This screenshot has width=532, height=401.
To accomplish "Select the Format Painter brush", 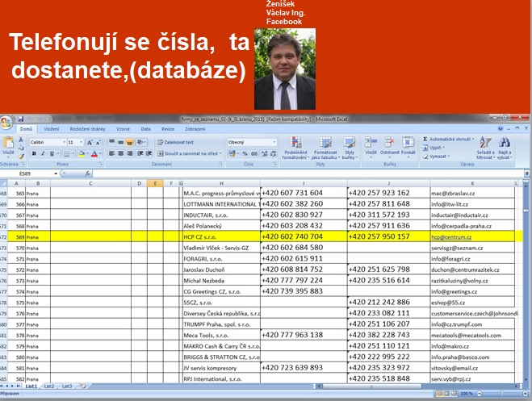I will coord(21,157).
